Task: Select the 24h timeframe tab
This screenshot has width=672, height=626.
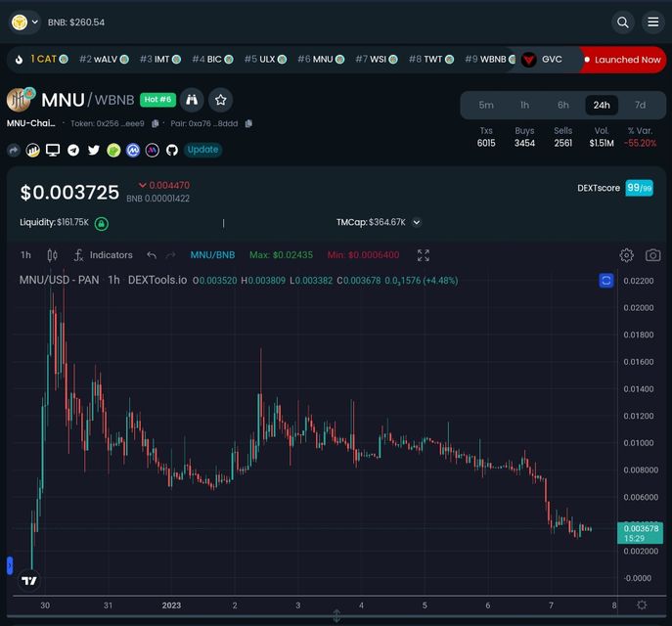Action: (602, 105)
